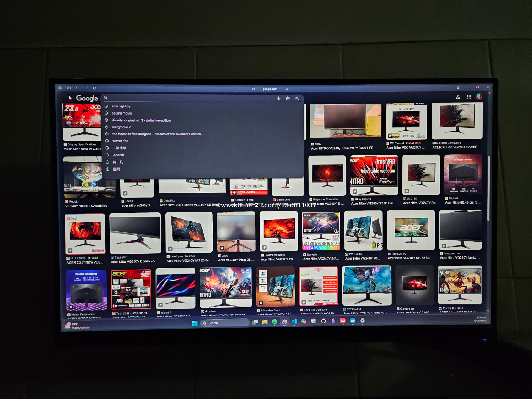Open Microless Nitro monitor image
The image size is (532, 399).
(x=226, y=288)
